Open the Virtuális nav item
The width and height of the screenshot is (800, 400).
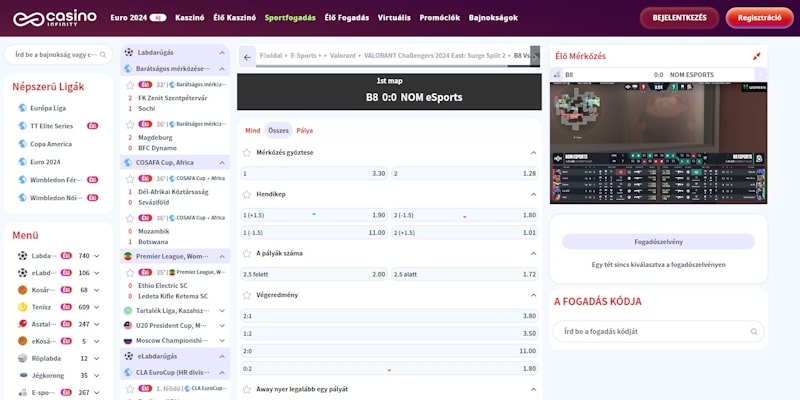point(394,18)
